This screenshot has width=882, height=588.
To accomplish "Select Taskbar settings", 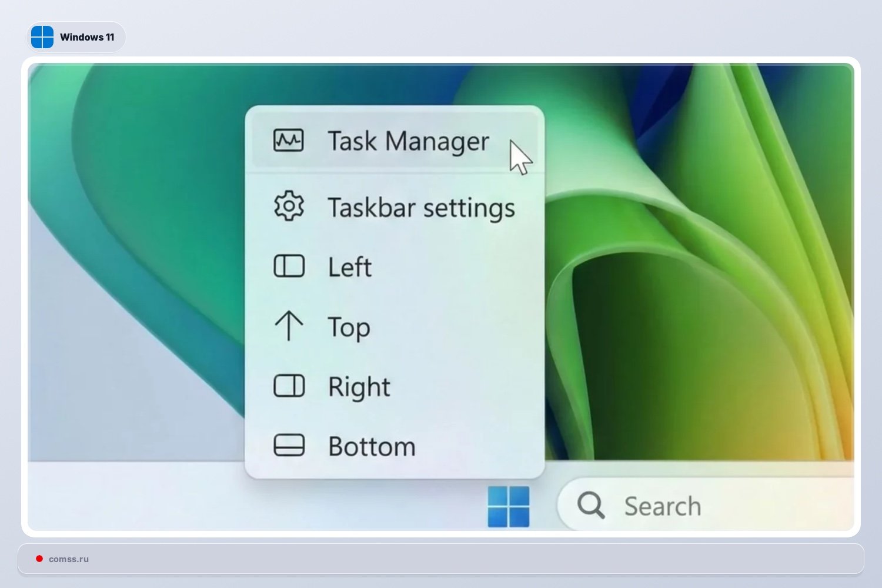I will pyautogui.click(x=421, y=207).
